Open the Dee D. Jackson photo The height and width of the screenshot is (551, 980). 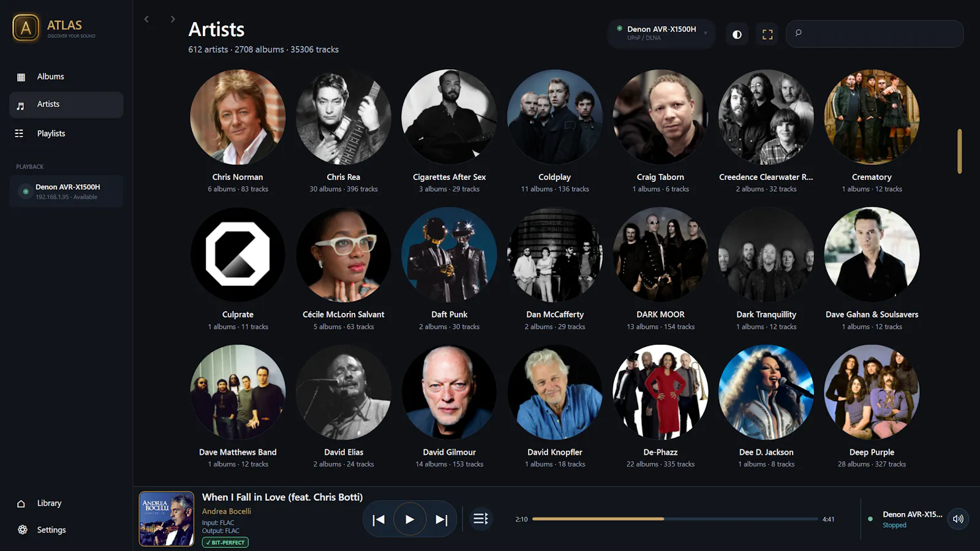(x=766, y=392)
